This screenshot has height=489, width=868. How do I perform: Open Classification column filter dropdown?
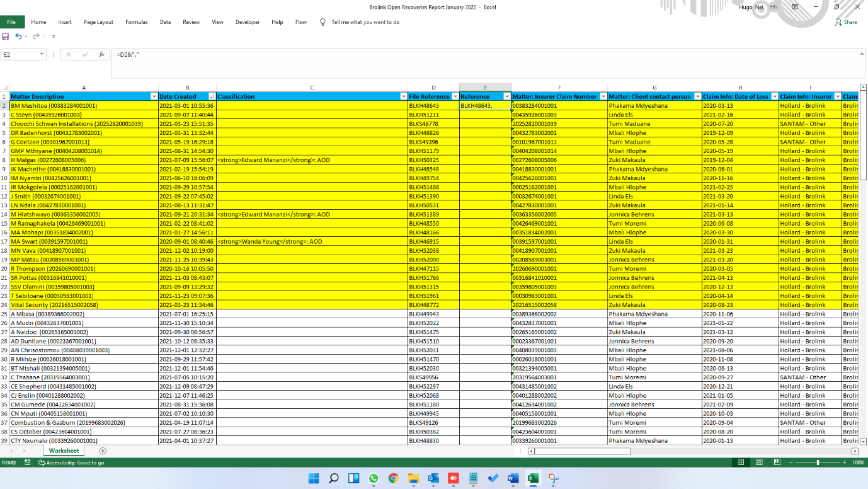(404, 96)
